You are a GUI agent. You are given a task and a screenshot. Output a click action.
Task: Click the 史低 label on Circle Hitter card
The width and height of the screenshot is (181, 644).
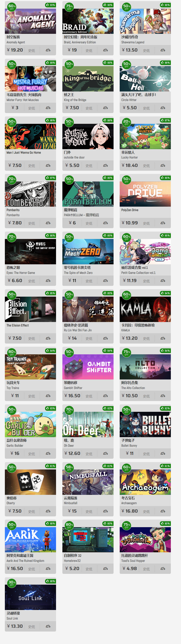[147, 108]
